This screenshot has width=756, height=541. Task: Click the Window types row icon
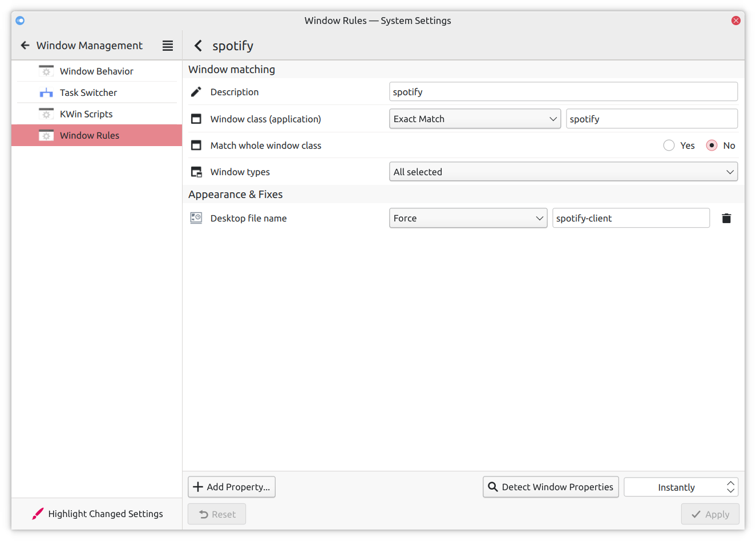pyautogui.click(x=196, y=172)
